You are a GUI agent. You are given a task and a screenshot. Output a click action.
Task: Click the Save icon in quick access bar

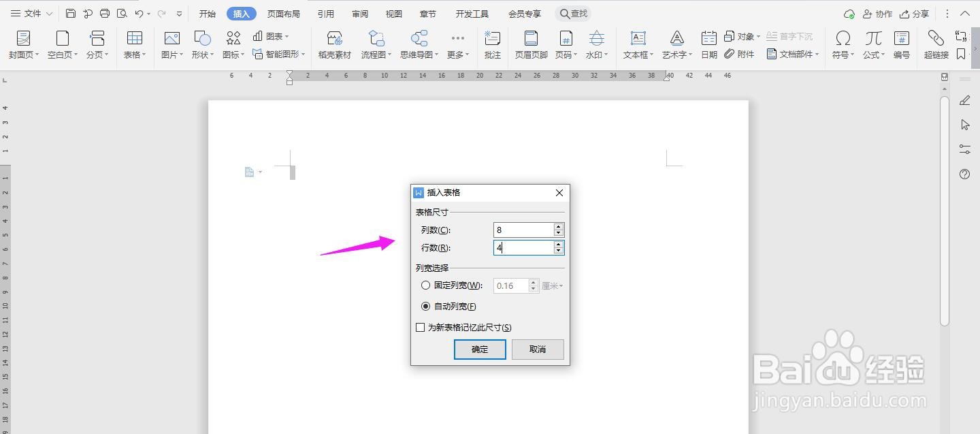[x=71, y=14]
